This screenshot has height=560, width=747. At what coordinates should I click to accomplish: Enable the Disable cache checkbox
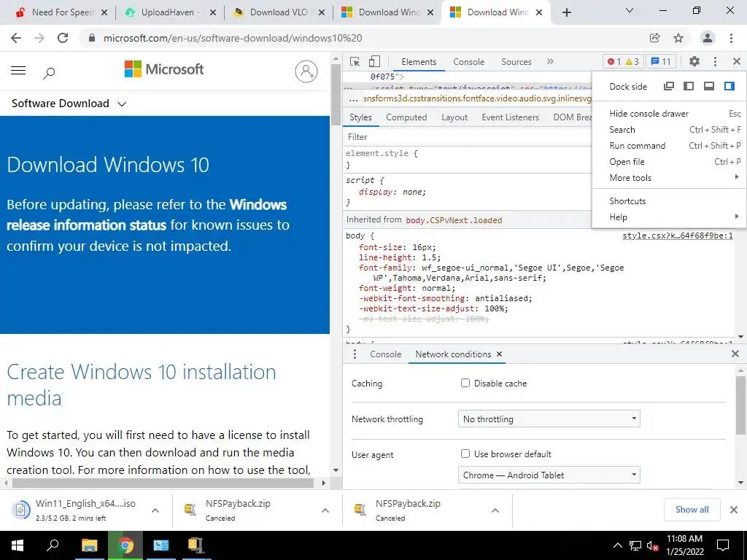pyautogui.click(x=465, y=383)
